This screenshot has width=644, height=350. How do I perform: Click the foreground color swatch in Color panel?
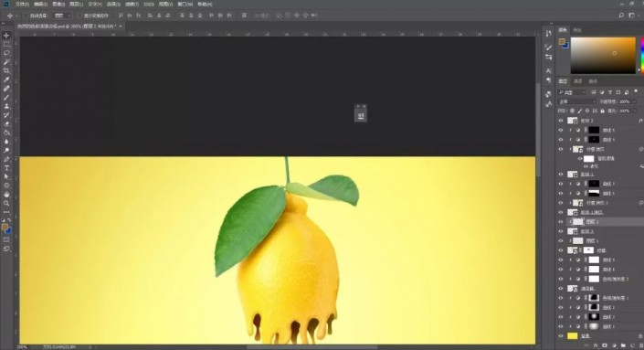tap(562, 41)
